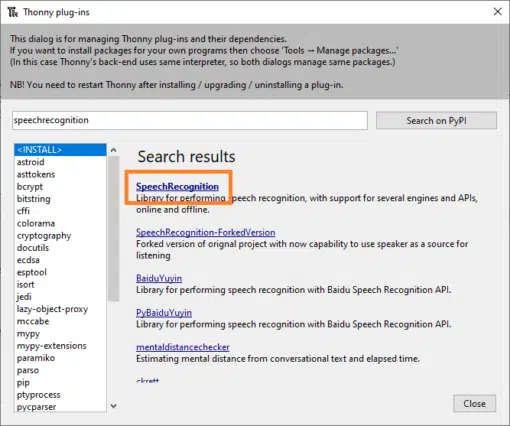Close the plug-ins dialog with X icon
This screenshot has height=426, width=510.
[498, 12]
